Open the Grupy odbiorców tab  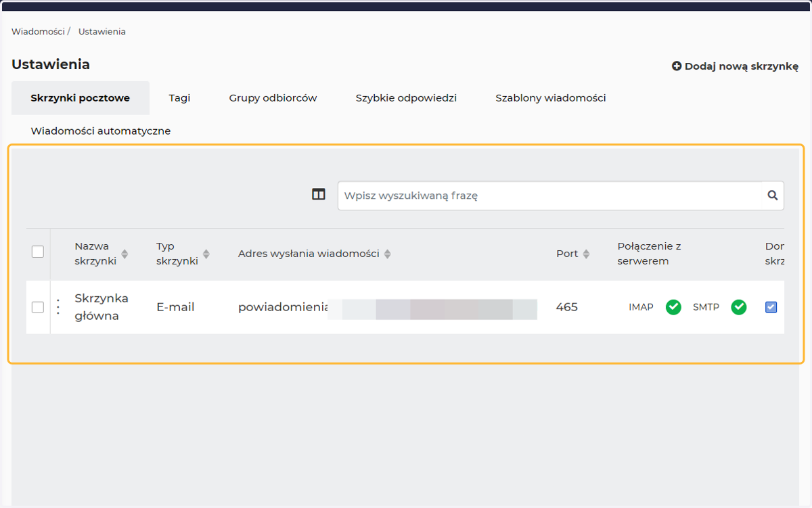pos(273,98)
